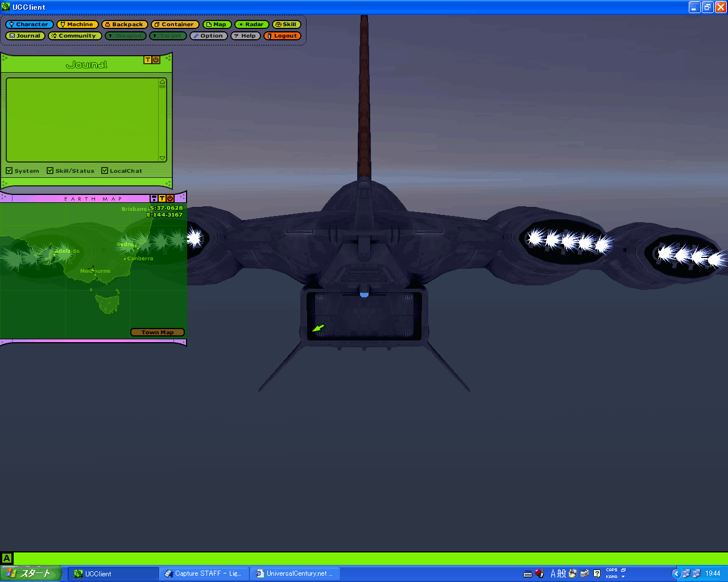
Task: Click the red IME brush icon
Action: pos(539,574)
